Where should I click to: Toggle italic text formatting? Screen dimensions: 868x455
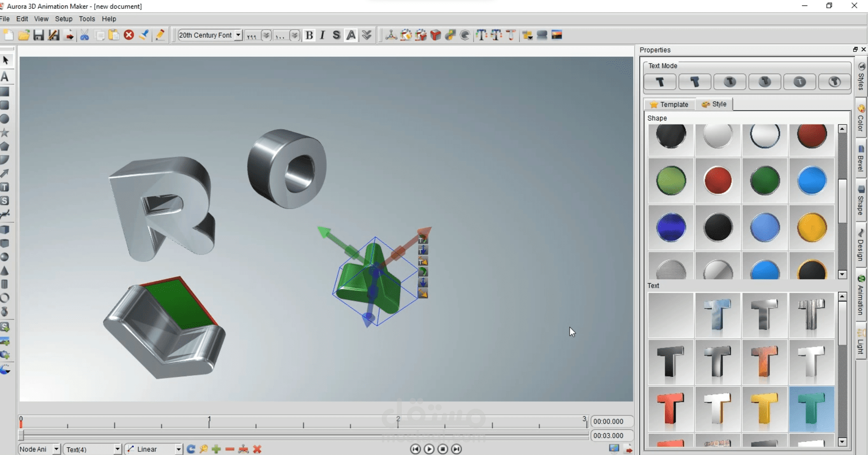323,35
